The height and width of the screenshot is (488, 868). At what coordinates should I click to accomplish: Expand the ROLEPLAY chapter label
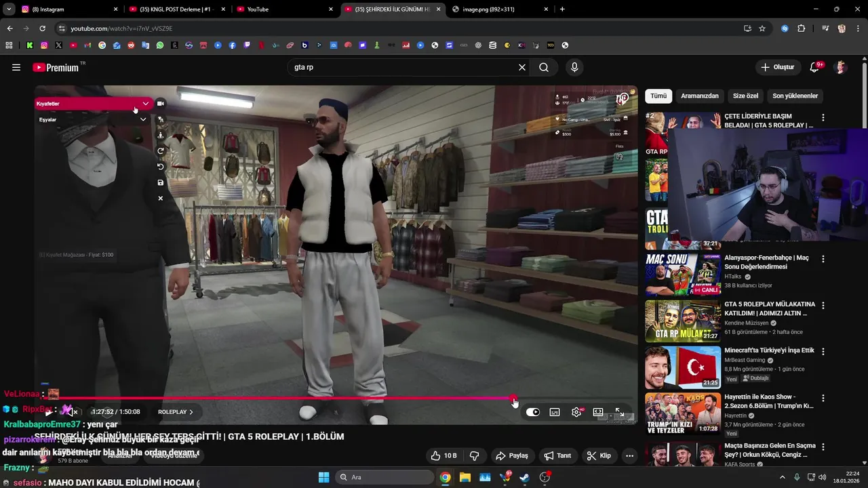pos(176,412)
